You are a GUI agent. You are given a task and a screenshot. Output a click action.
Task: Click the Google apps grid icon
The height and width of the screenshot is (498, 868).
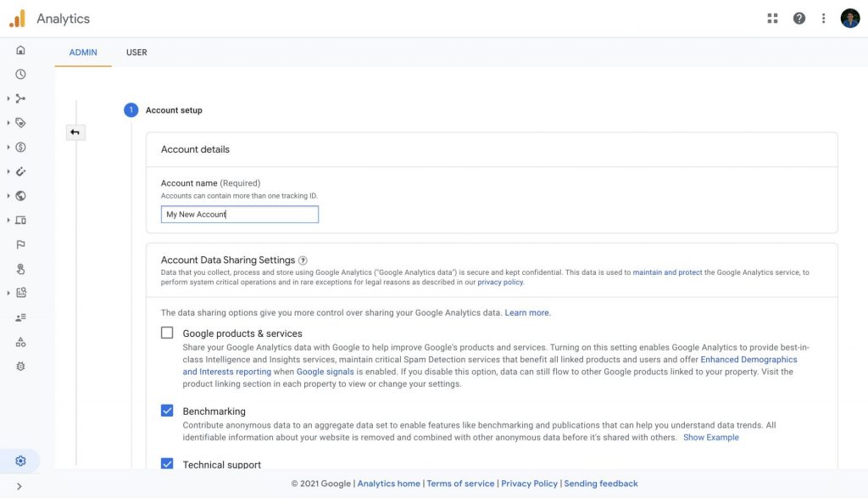(772, 19)
